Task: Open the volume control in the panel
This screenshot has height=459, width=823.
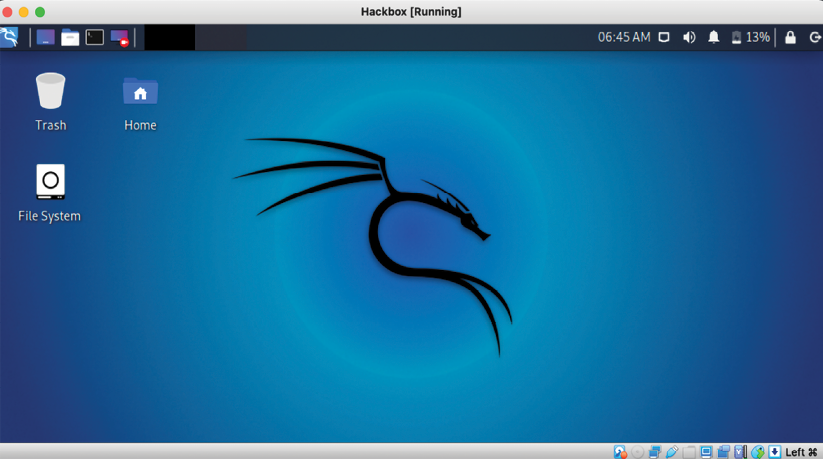Action: click(x=689, y=37)
